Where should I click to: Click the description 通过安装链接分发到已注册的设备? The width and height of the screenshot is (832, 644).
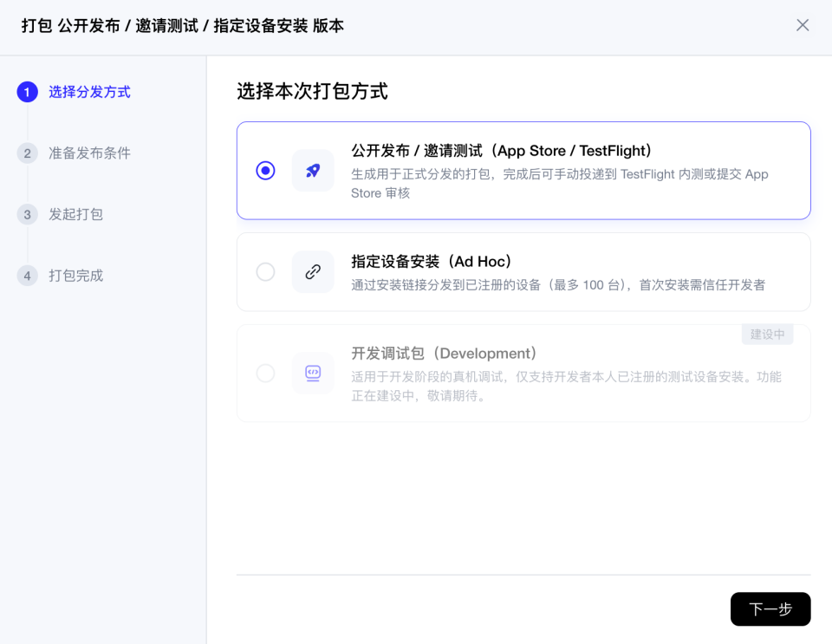coord(557,285)
